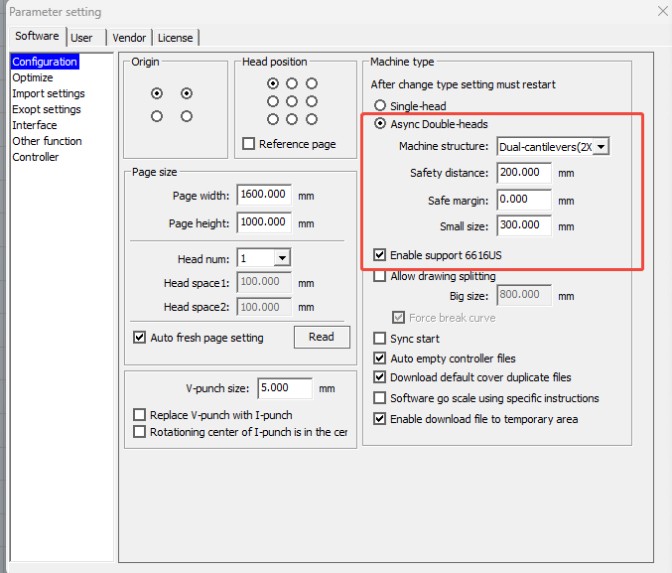Screen dimensions: 672x573
Task: Select the bottom-right Head position radio
Action: point(312,119)
